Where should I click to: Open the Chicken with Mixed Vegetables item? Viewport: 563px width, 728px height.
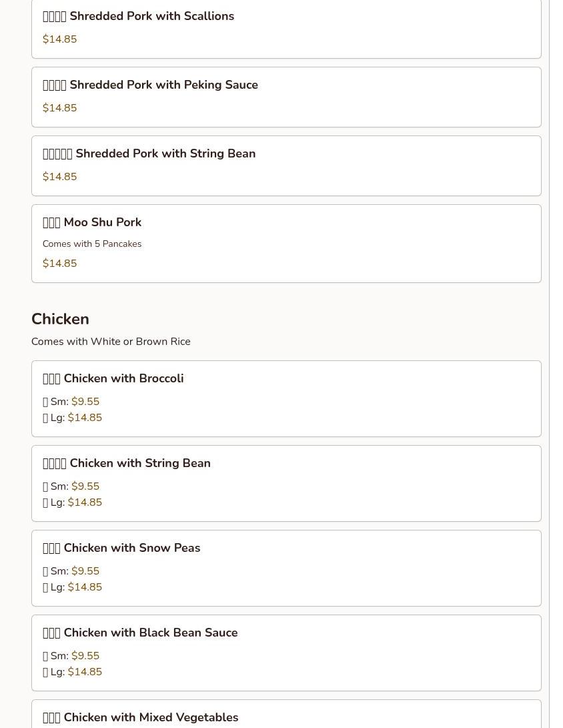(x=151, y=717)
